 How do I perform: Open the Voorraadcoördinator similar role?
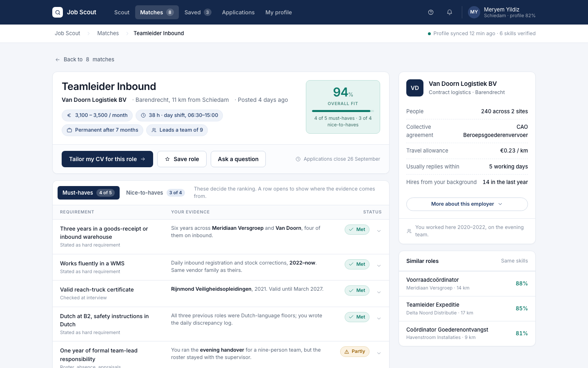pos(467,284)
